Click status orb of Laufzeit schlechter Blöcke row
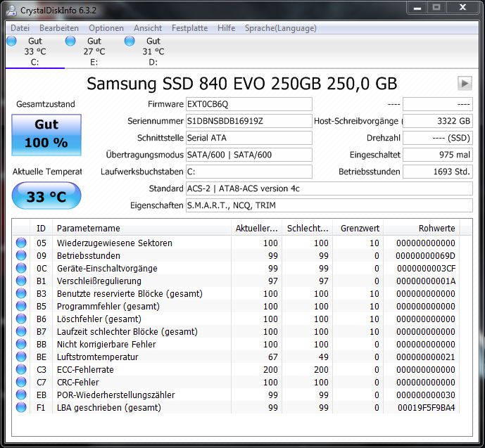Image resolution: width=485 pixels, height=448 pixels. pyautogui.click(x=21, y=331)
